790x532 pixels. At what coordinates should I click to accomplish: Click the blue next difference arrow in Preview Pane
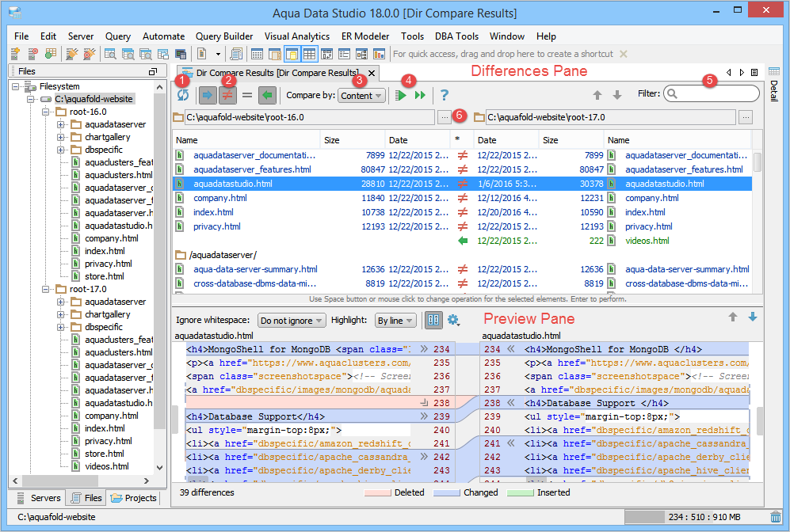point(752,317)
